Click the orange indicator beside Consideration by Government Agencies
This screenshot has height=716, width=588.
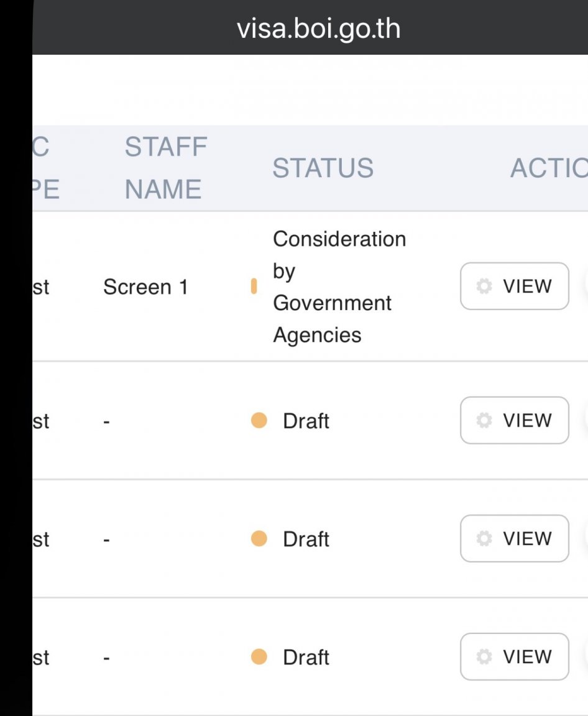click(254, 286)
